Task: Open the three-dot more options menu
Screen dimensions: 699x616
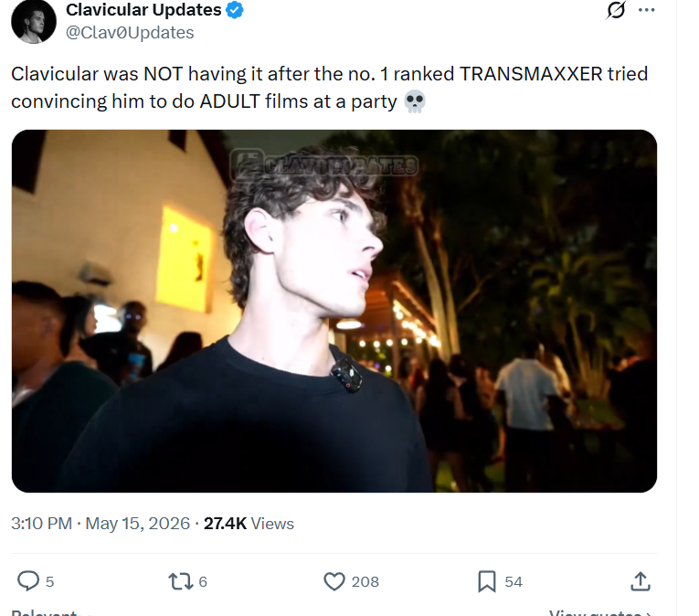Action: tap(646, 10)
